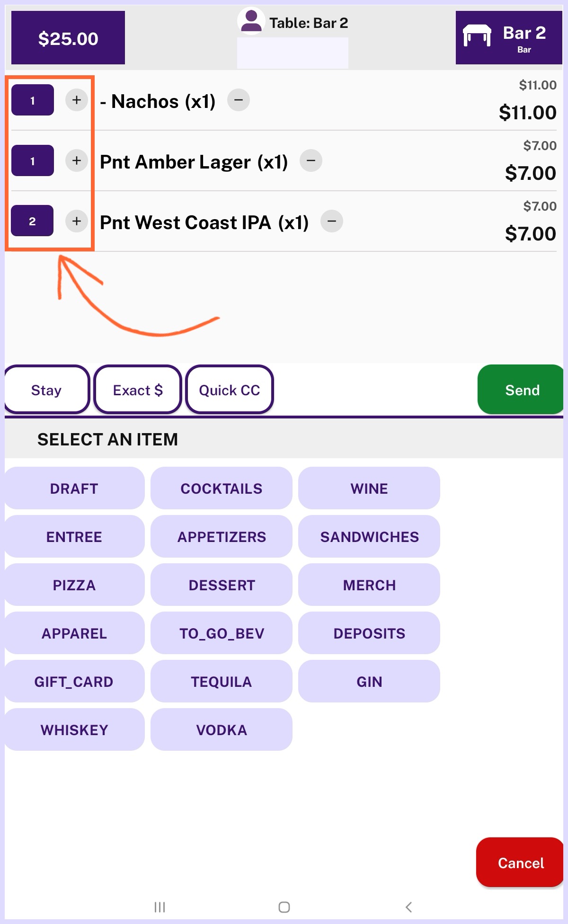Click the $25.00 order total button
568x924 pixels.
pos(68,38)
